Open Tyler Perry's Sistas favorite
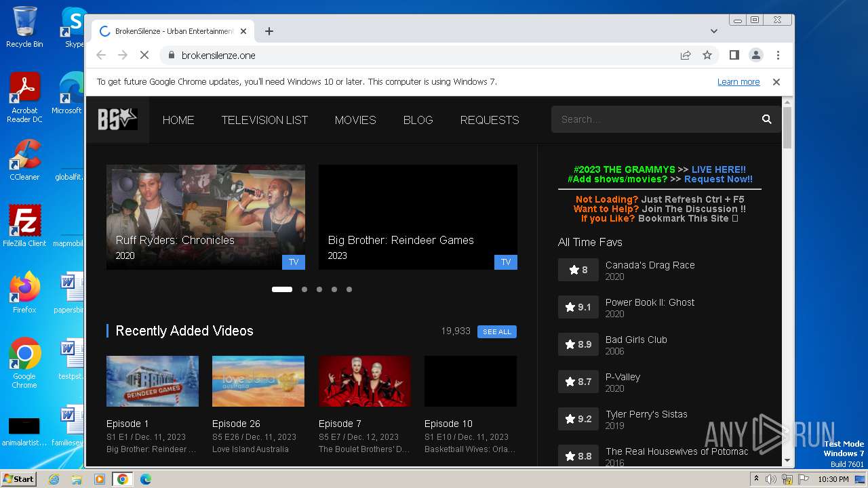The height and width of the screenshot is (488, 868). [x=646, y=414]
